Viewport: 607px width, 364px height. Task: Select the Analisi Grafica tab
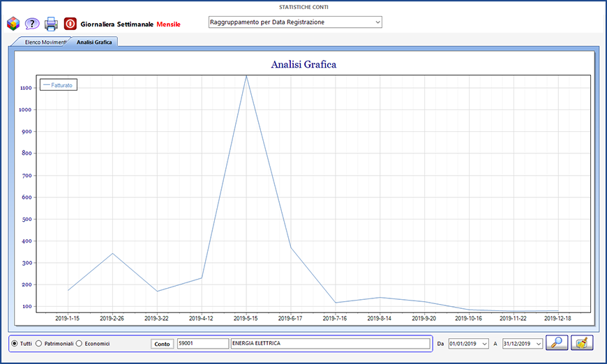pos(95,43)
